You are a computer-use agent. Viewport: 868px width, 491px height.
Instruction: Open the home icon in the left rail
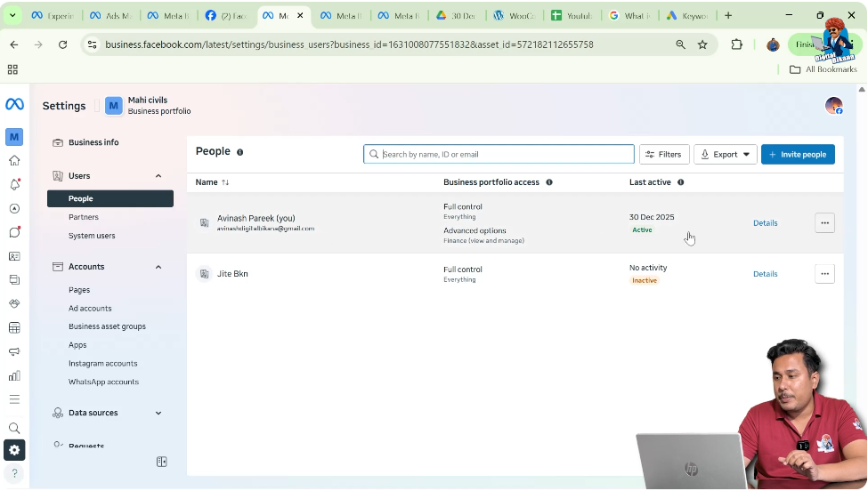coord(14,160)
